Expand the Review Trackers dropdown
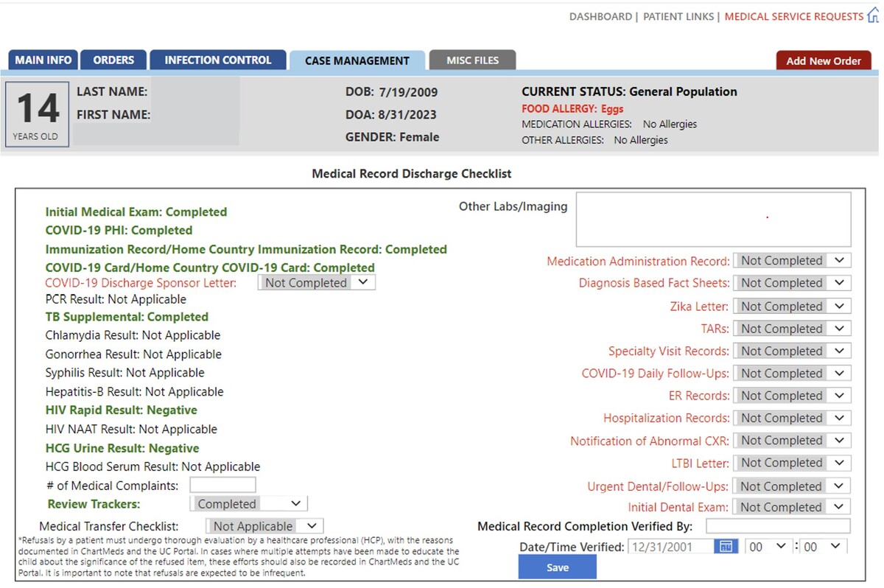 point(248,504)
